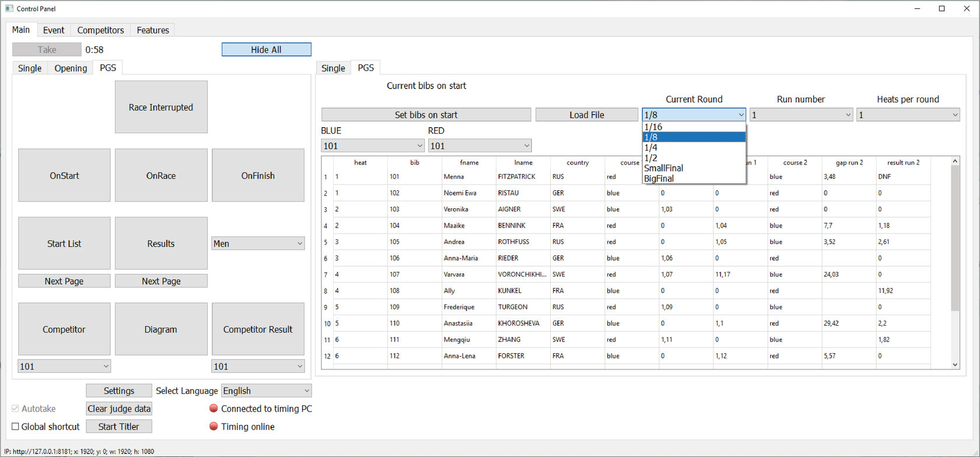Open the bib dropdown under Competitor Result
The height and width of the screenshot is (457, 980).
[x=258, y=367]
